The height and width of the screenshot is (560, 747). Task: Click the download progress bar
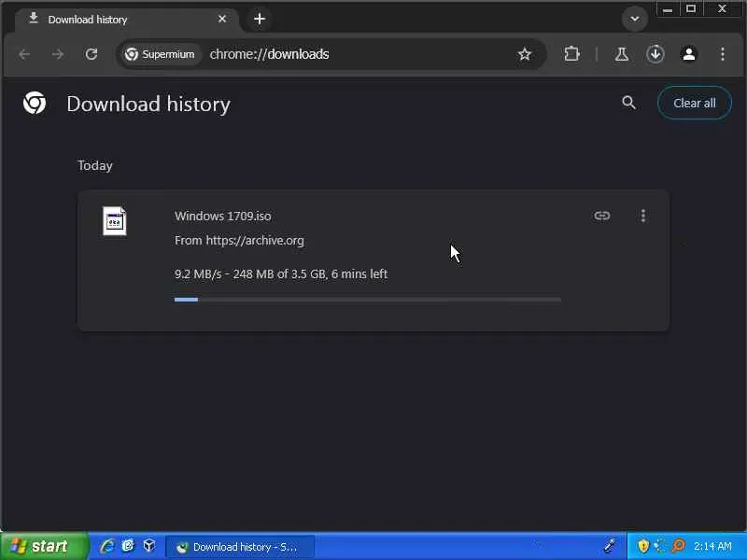click(x=368, y=300)
